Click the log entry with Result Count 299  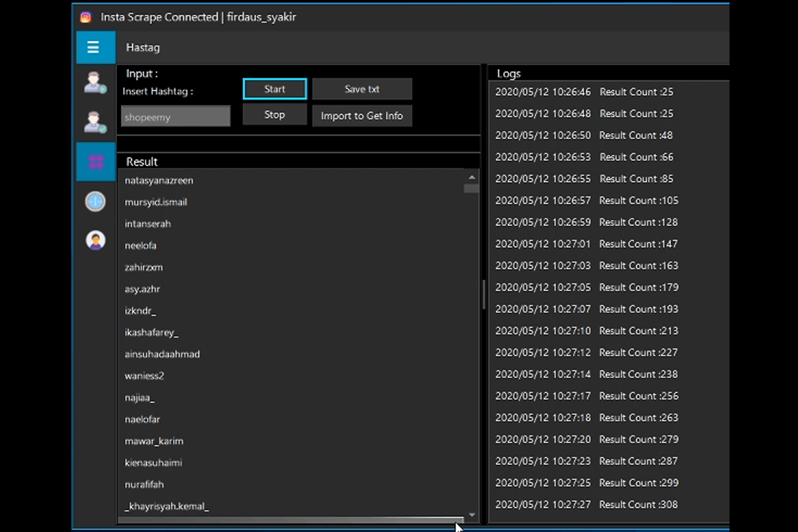(587, 483)
